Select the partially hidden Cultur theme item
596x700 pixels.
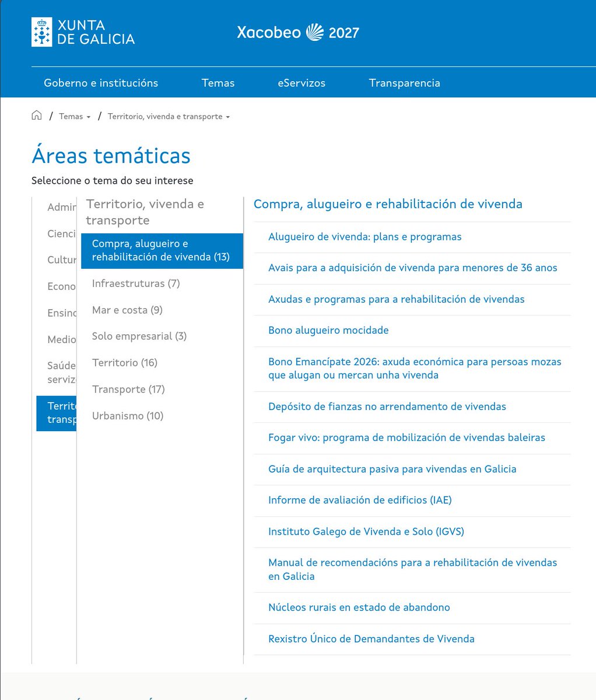coord(61,260)
